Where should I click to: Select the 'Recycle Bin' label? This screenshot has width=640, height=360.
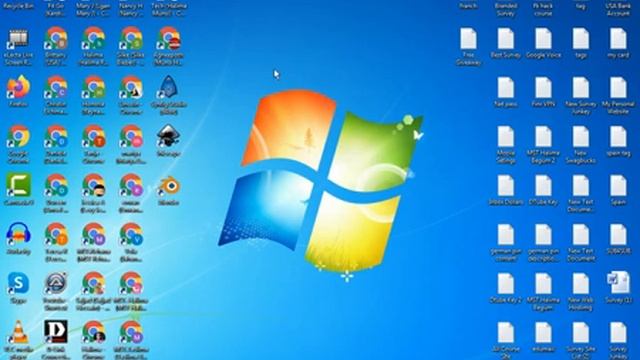[x=18, y=6]
